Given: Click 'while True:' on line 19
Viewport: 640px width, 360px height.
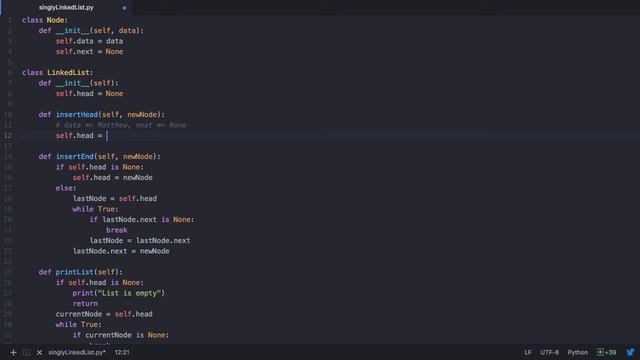Looking at the screenshot, I should tap(96, 209).
